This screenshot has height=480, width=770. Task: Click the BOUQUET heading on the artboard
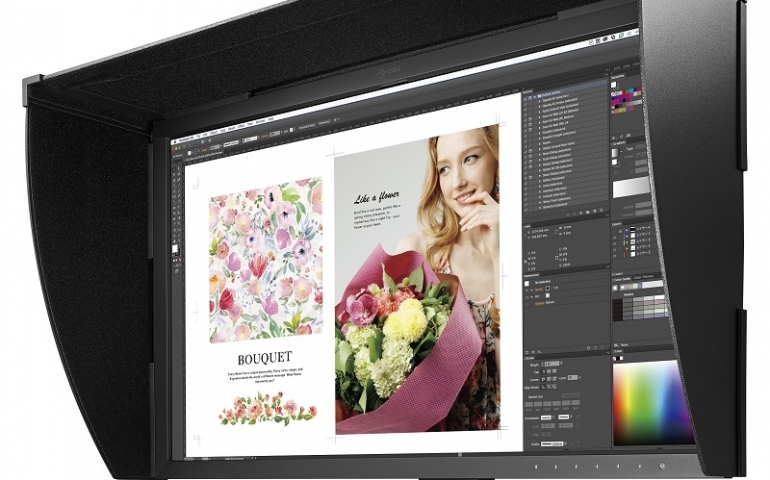pyautogui.click(x=265, y=359)
